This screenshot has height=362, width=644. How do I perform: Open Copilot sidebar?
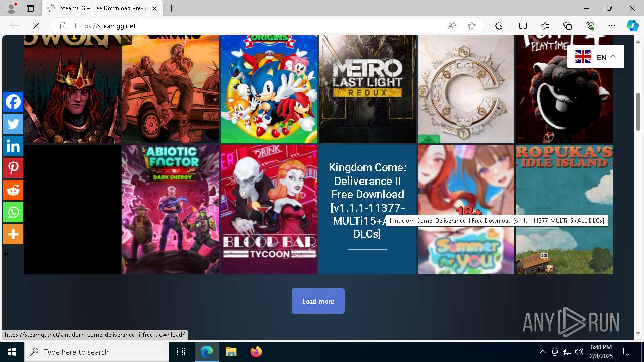[632, 26]
